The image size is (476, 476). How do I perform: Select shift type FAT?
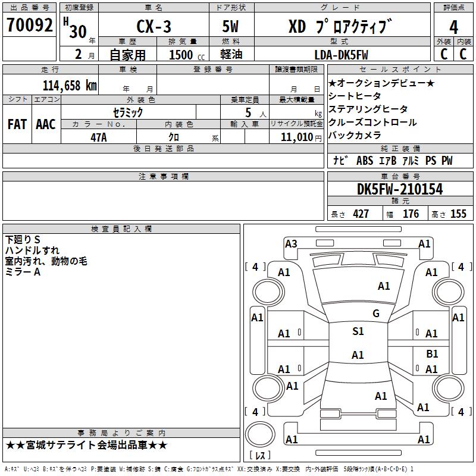[17, 124]
